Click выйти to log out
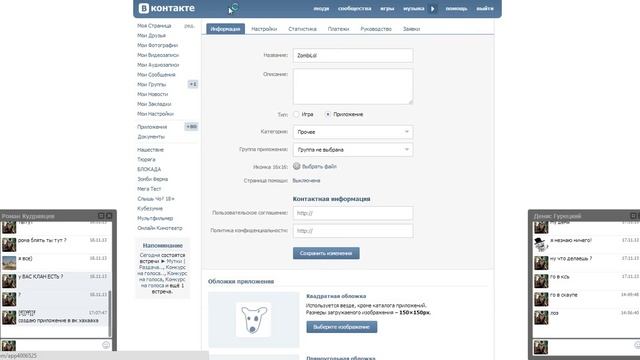This screenshot has width=640, height=360. click(x=485, y=9)
